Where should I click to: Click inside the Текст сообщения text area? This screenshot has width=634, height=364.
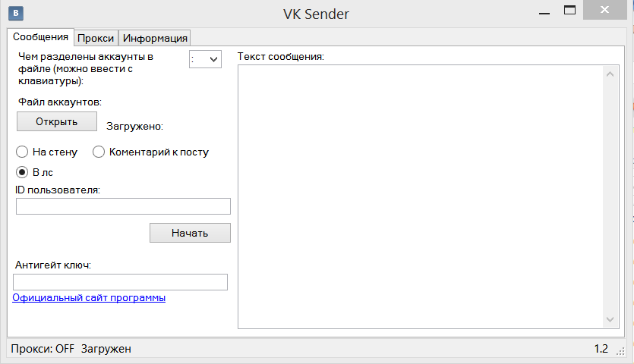coord(421,197)
